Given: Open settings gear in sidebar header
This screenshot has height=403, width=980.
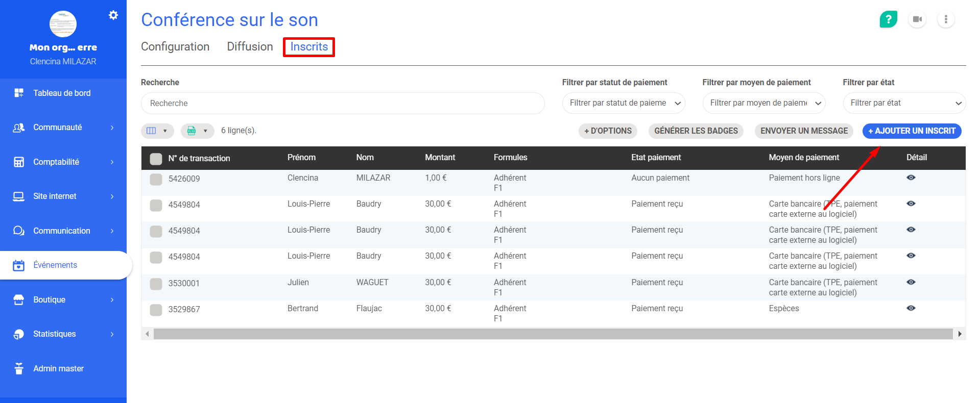Looking at the screenshot, I should coord(113,15).
